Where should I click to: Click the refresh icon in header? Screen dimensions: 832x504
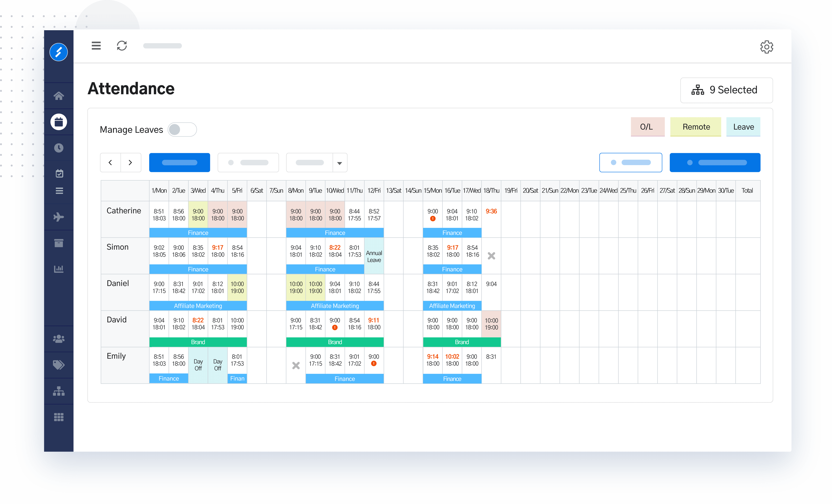pos(122,46)
